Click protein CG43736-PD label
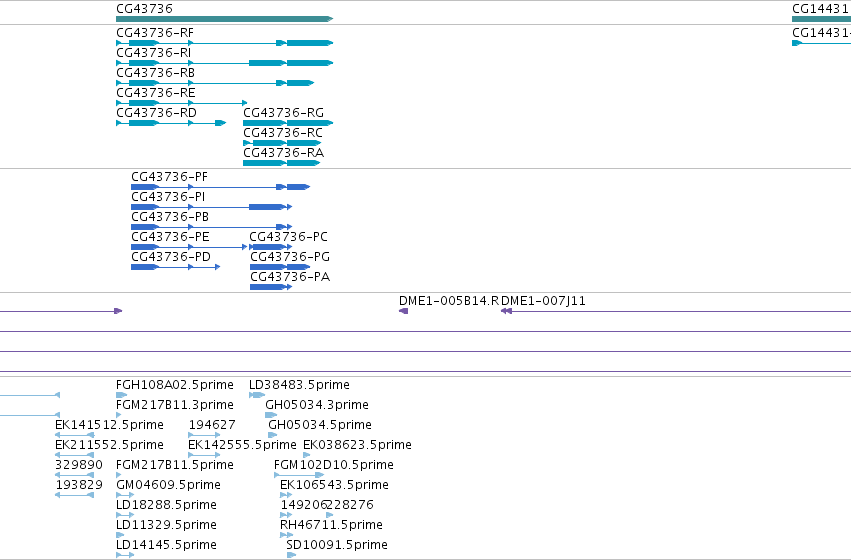 click(x=171, y=258)
